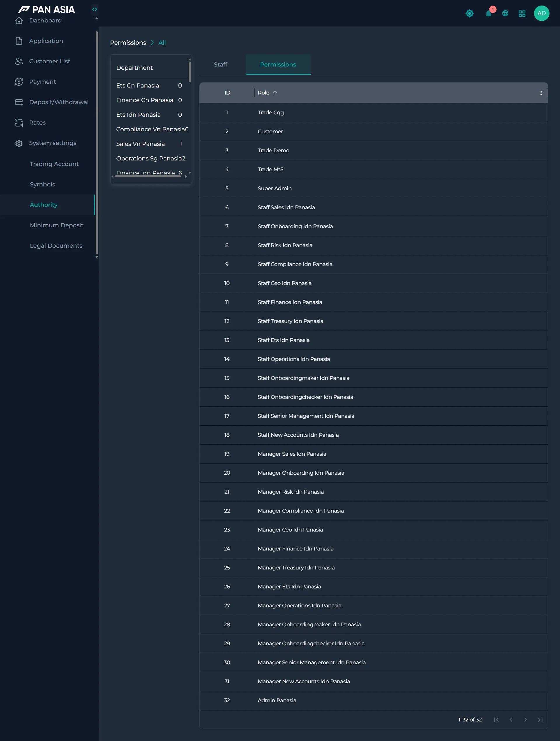Open the Staff Sales Idn Panasia row

point(373,207)
